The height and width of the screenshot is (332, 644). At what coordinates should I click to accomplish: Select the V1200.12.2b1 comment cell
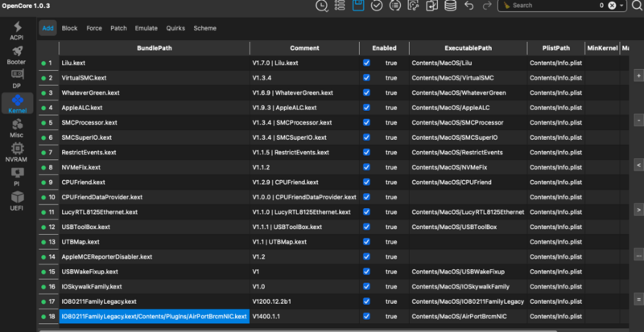point(304,301)
